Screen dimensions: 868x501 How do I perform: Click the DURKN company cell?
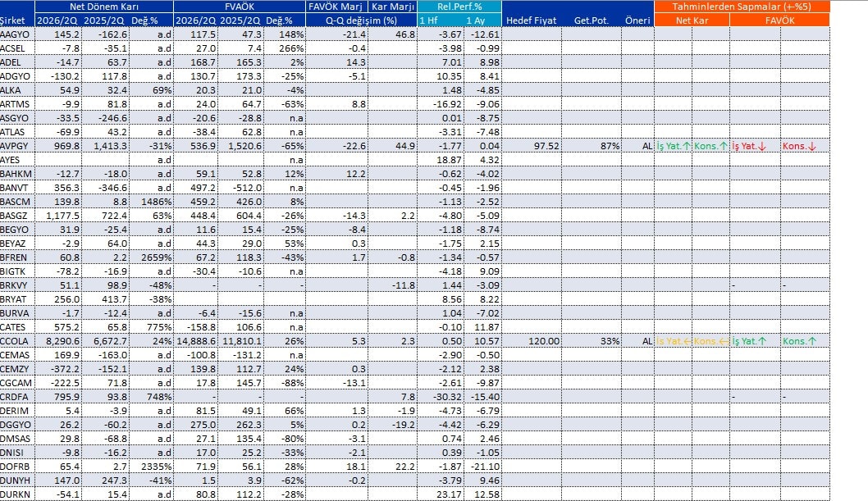[17, 494]
